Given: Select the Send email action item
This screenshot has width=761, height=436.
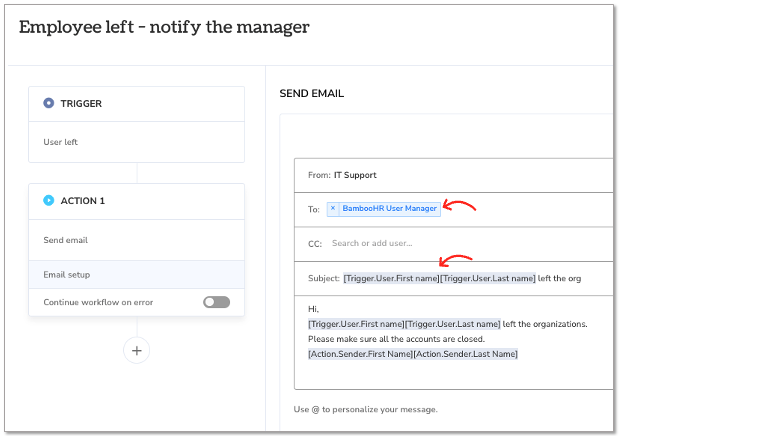Looking at the screenshot, I should [136, 240].
